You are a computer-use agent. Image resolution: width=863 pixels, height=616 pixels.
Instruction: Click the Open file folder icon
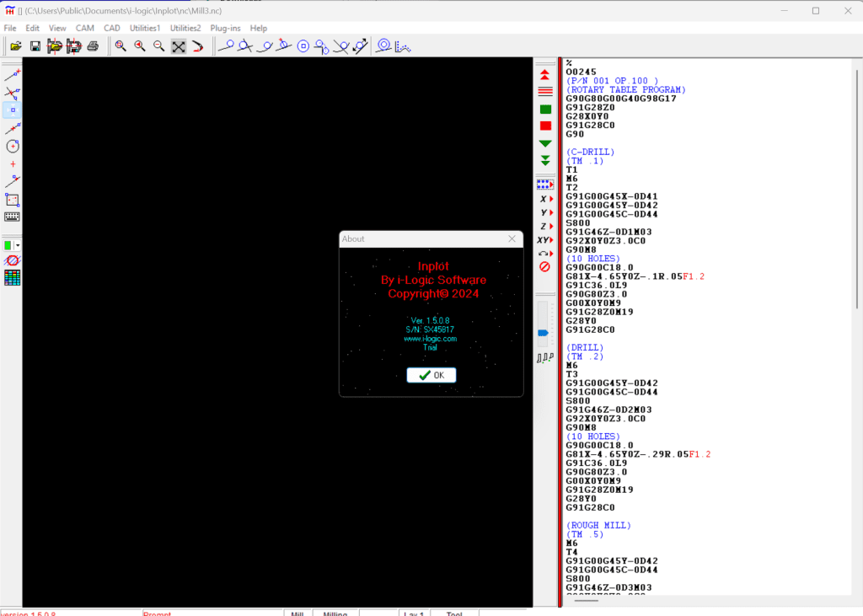(x=15, y=46)
